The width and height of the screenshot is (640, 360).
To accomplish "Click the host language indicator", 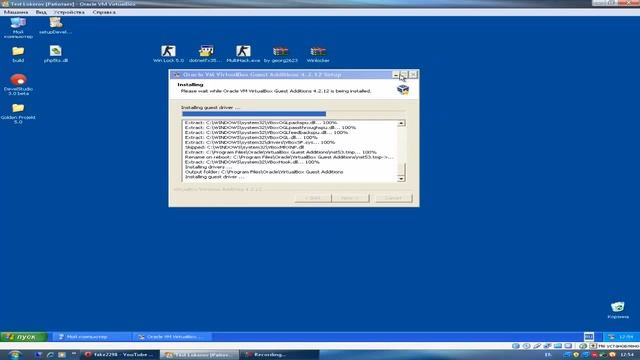I will tap(548, 355).
